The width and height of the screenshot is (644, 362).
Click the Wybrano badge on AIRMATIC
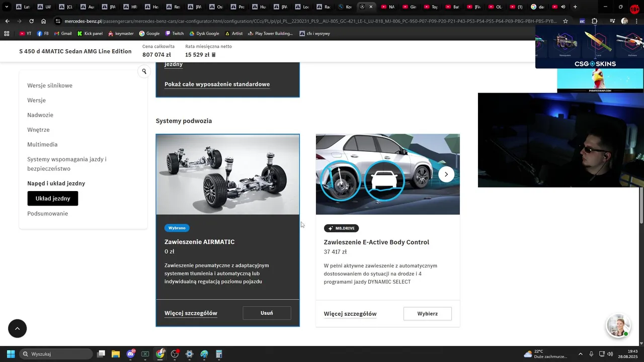tap(177, 228)
